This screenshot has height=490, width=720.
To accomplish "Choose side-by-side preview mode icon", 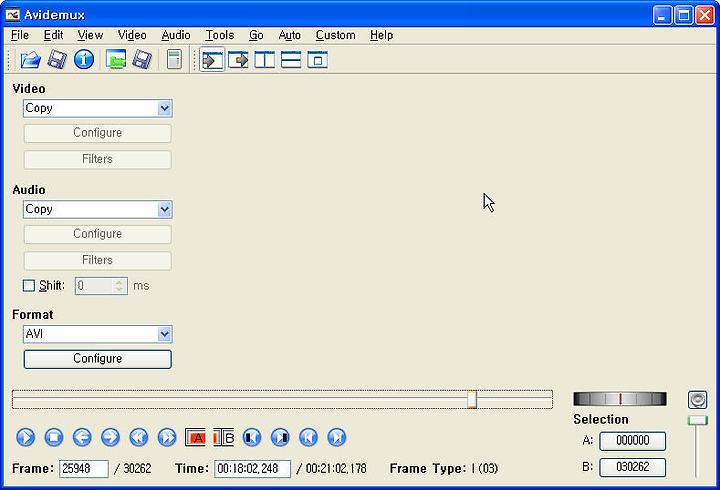I will click(264, 60).
